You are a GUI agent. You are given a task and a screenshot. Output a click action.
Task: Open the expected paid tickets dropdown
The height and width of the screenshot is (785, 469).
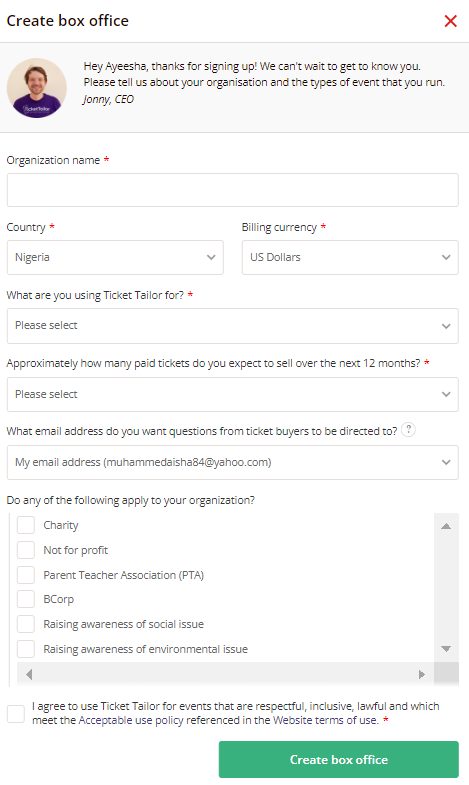[233, 395]
